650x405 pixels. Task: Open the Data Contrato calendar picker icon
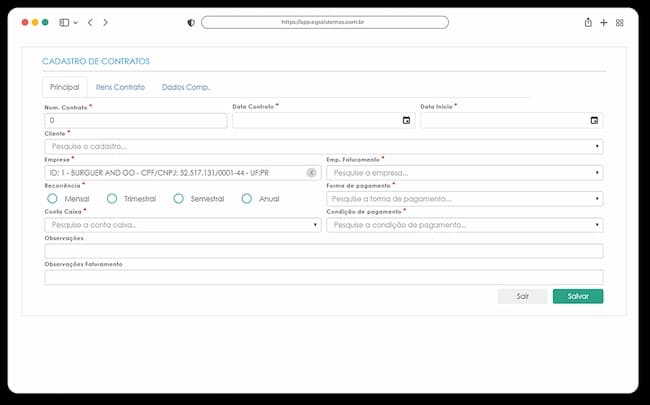(x=406, y=120)
